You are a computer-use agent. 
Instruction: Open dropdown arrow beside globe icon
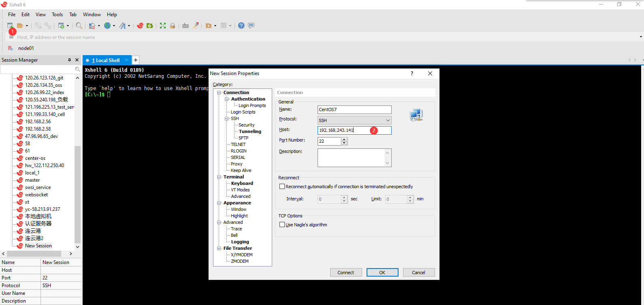pos(114,26)
